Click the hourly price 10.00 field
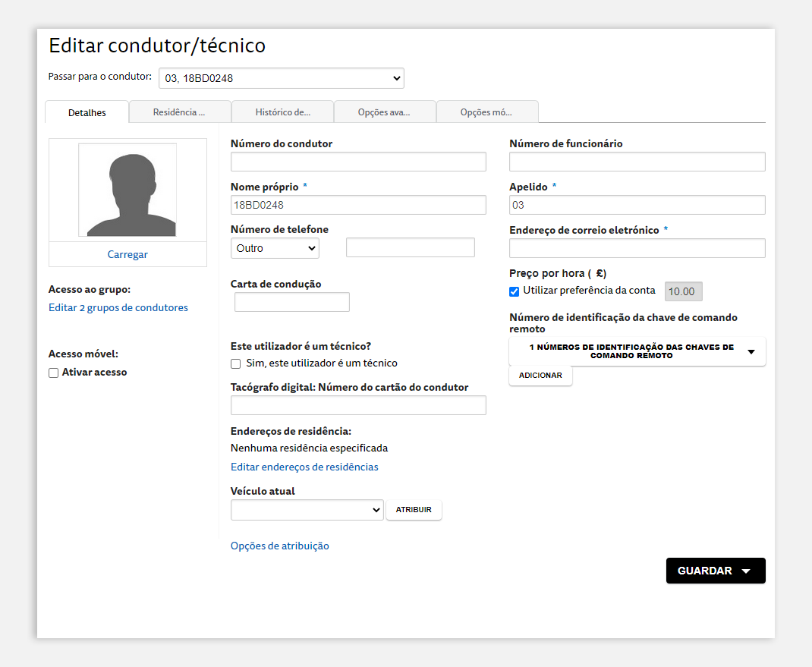Screen dimensions: 812x667 (x=684, y=291)
